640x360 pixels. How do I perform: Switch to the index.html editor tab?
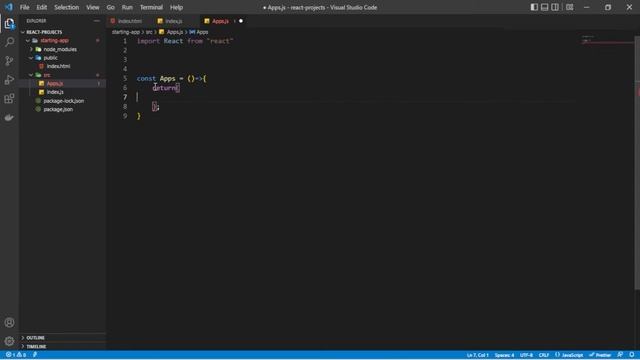point(130,21)
